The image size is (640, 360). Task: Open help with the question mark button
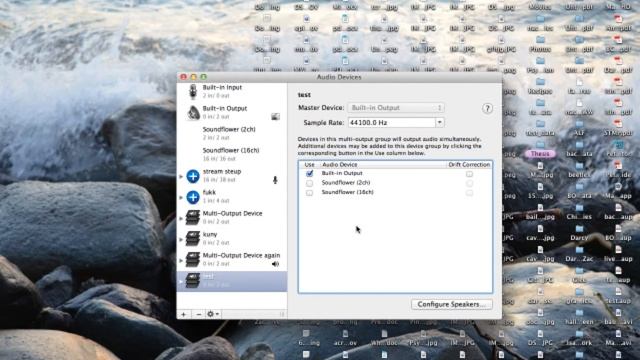tap(487, 109)
